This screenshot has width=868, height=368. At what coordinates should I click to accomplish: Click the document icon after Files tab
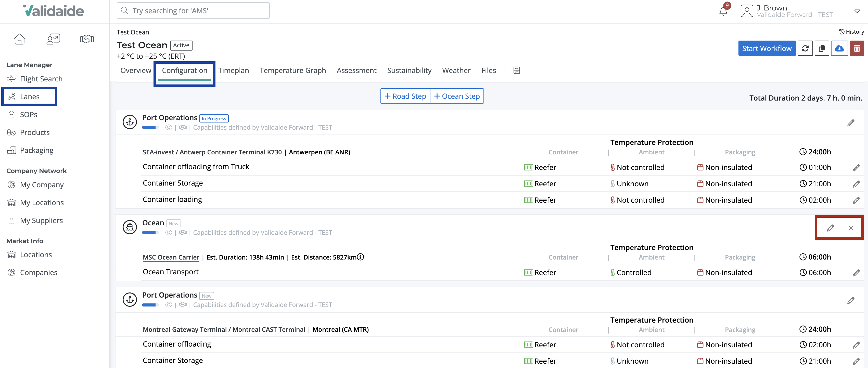(x=517, y=70)
